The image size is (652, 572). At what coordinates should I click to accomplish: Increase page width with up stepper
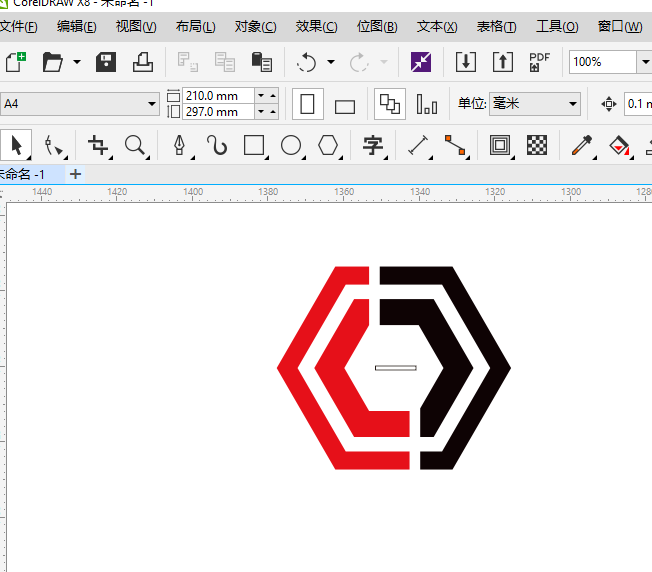(x=273, y=96)
